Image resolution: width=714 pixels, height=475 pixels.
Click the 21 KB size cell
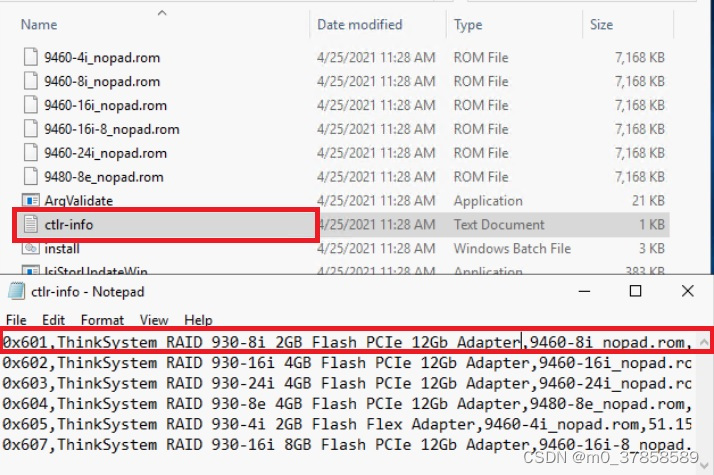(x=648, y=200)
